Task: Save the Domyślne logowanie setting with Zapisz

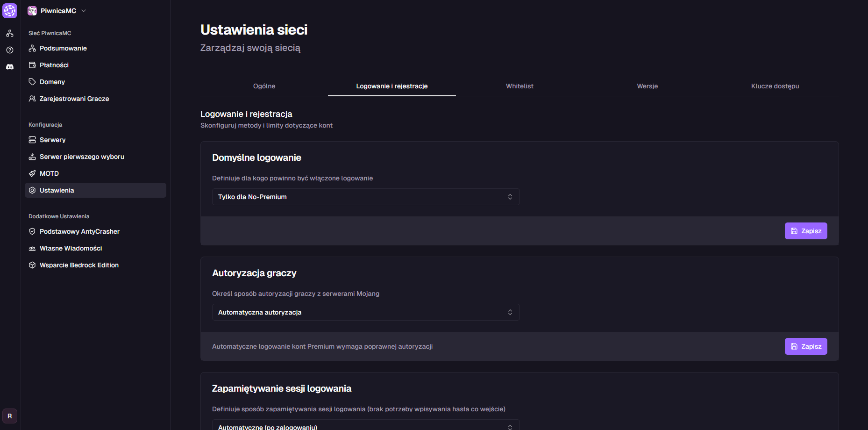Action: (x=805, y=231)
